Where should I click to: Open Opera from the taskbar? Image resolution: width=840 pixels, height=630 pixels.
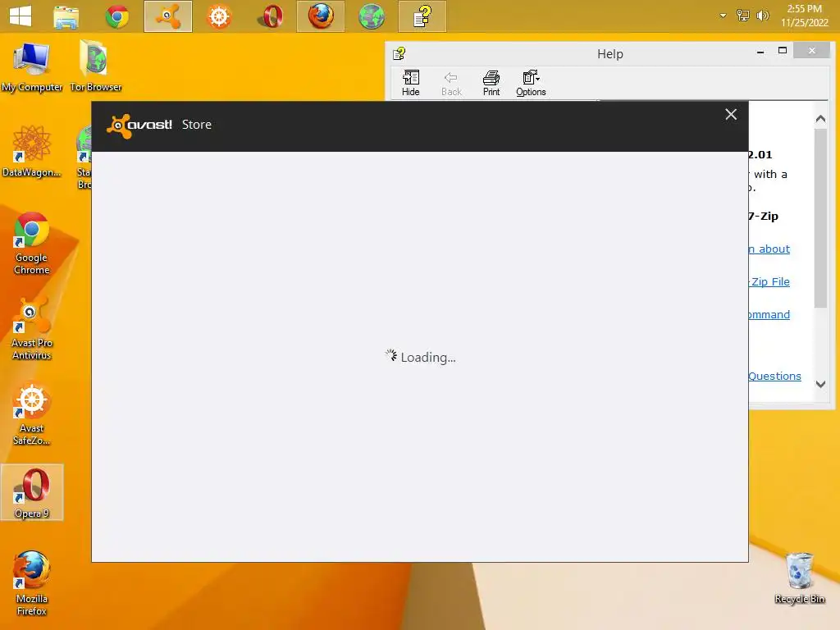[270, 16]
